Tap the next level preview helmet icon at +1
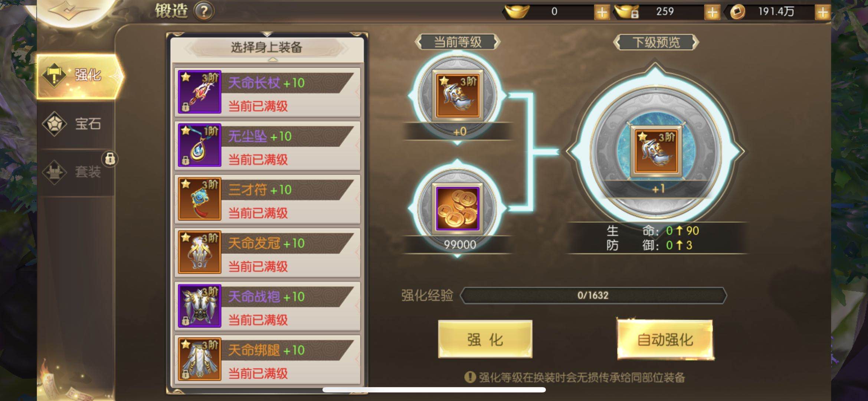The image size is (868, 401). pos(656,151)
